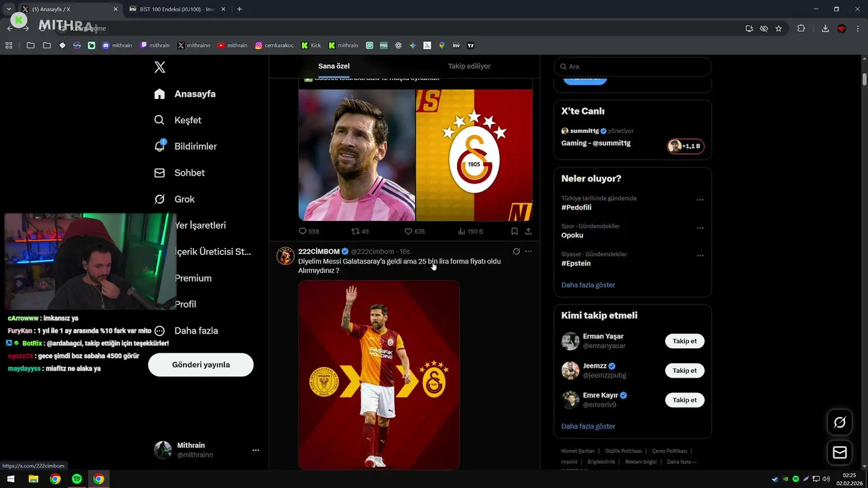Open browser downloads icon
This screenshot has width=868, height=488.
pyautogui.click(x=825, y=28)
